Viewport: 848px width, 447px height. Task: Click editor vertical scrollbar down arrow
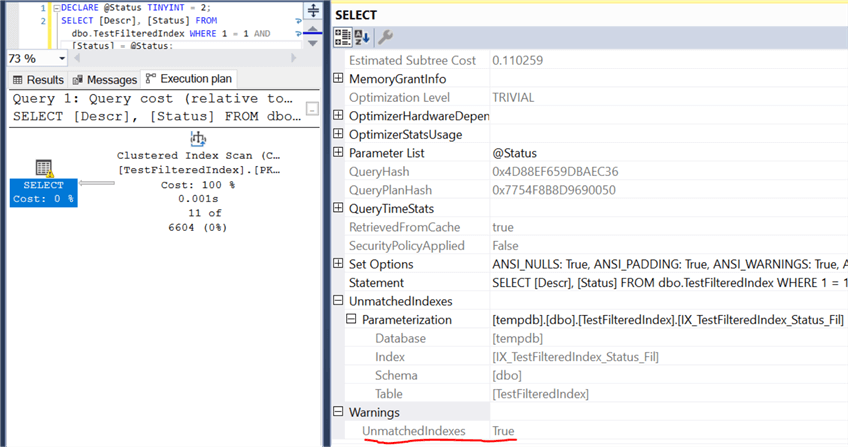tap(313, 43)
